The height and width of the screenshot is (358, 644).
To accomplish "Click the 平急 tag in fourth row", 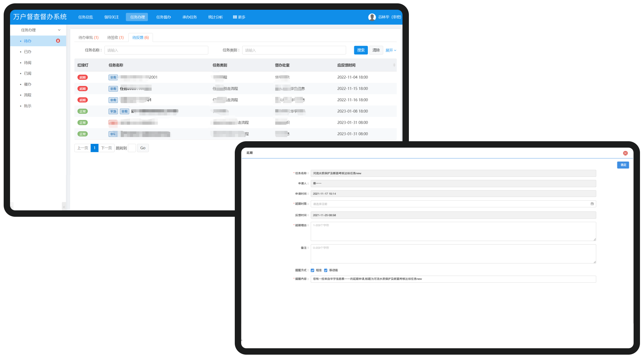I will [113, 111].
